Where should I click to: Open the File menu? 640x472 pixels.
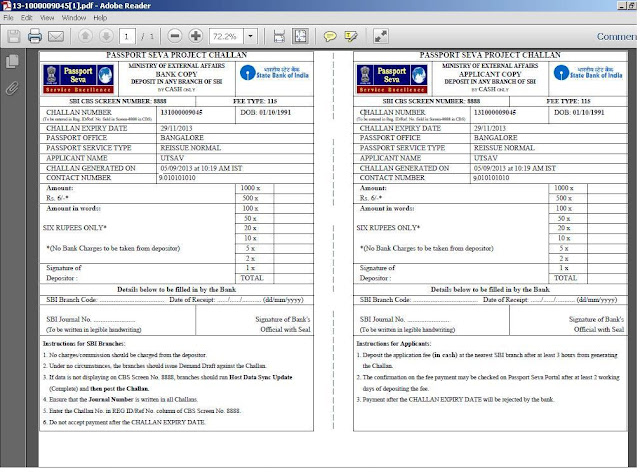9,18
